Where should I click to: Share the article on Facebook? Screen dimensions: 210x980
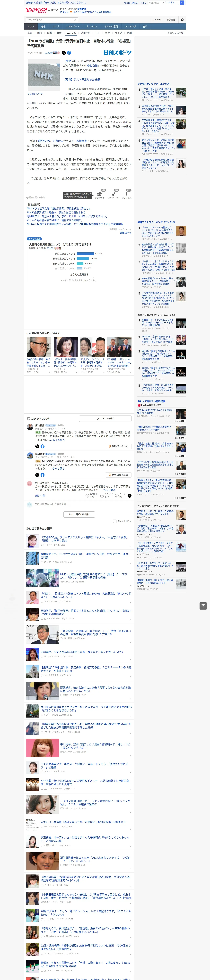pyautogui.click(x=69, y=53)
